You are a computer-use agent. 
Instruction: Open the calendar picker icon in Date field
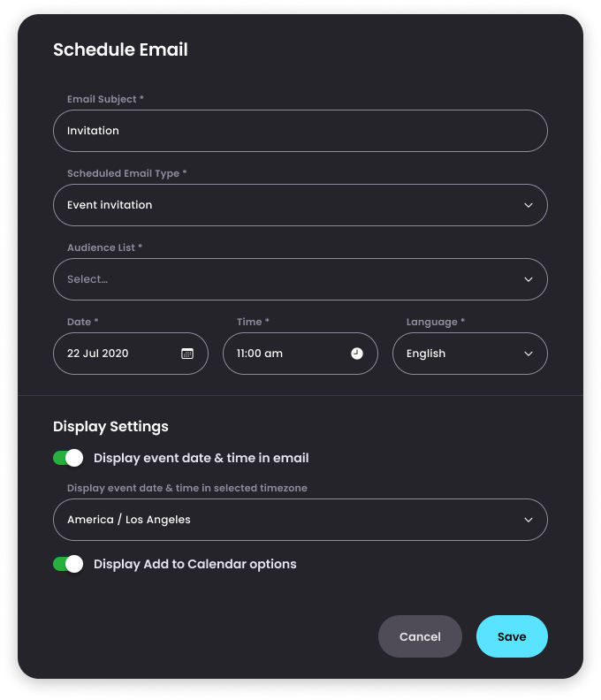tap(187, 354)
